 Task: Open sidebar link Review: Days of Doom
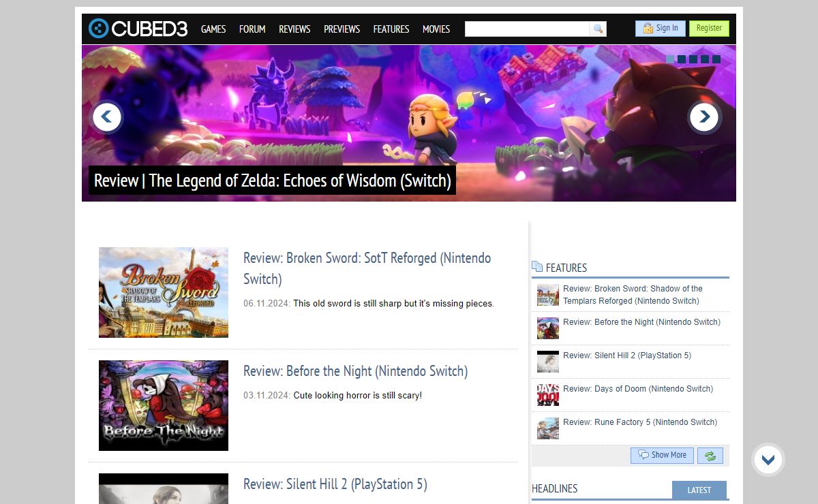pyautogui.click(x=638, y=389)
